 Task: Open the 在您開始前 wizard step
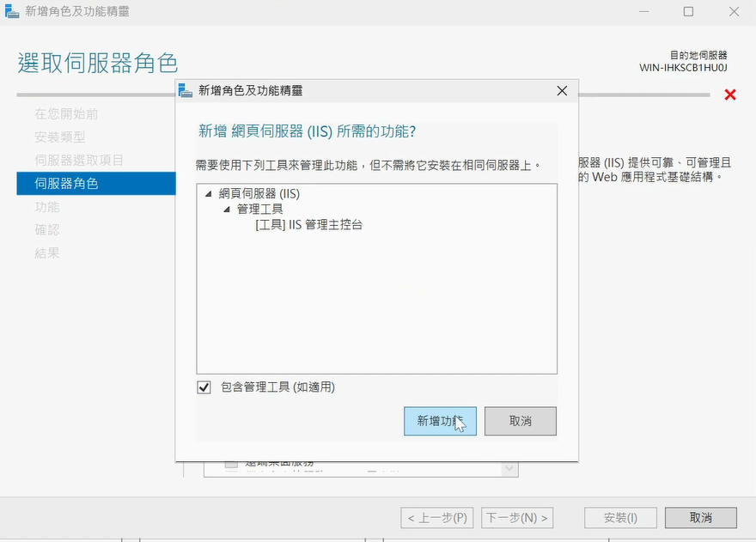[66, 113]
